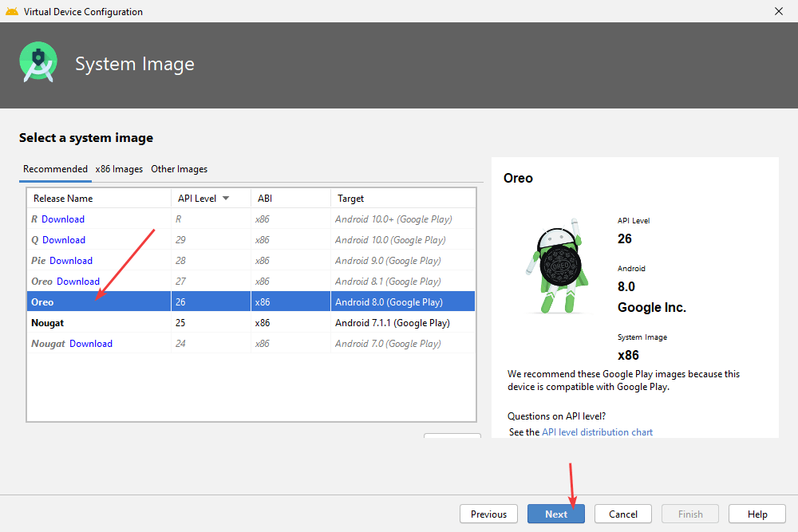Open the Other Images tab
This screenshot has width=798, height=532.
point(179,169)
